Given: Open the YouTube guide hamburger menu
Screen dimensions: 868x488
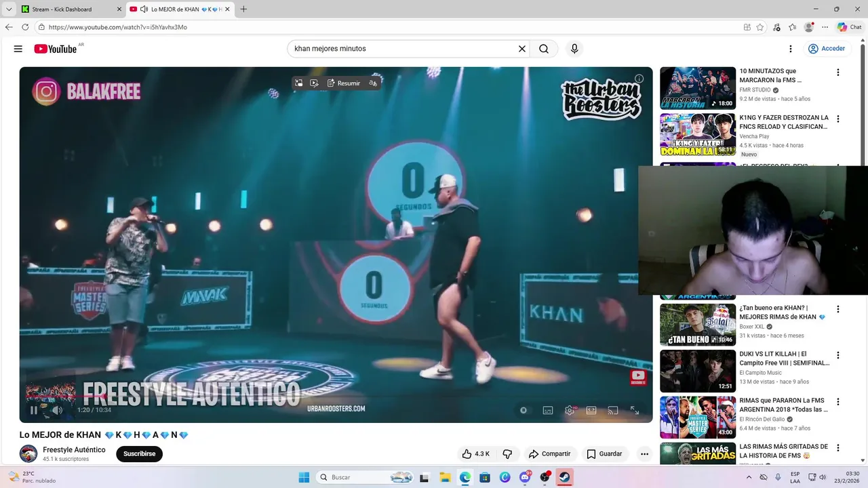Looking at the screenshot, I should (x=18, y=49).
